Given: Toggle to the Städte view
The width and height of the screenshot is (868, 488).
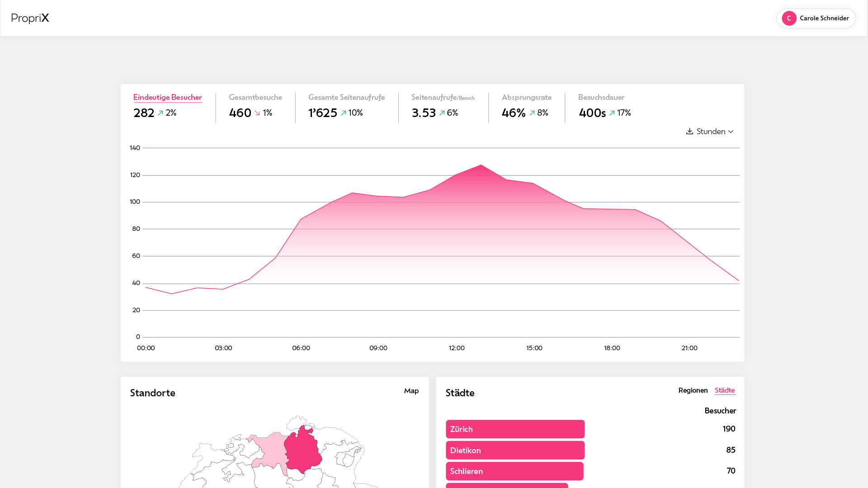Looking at the screenshot, I should click(725, 390).
